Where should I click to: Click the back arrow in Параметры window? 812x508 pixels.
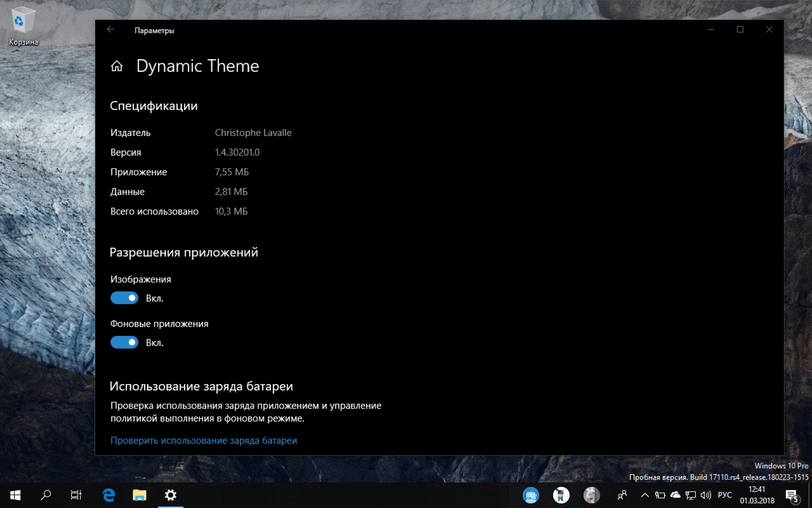tap(109, 29)
